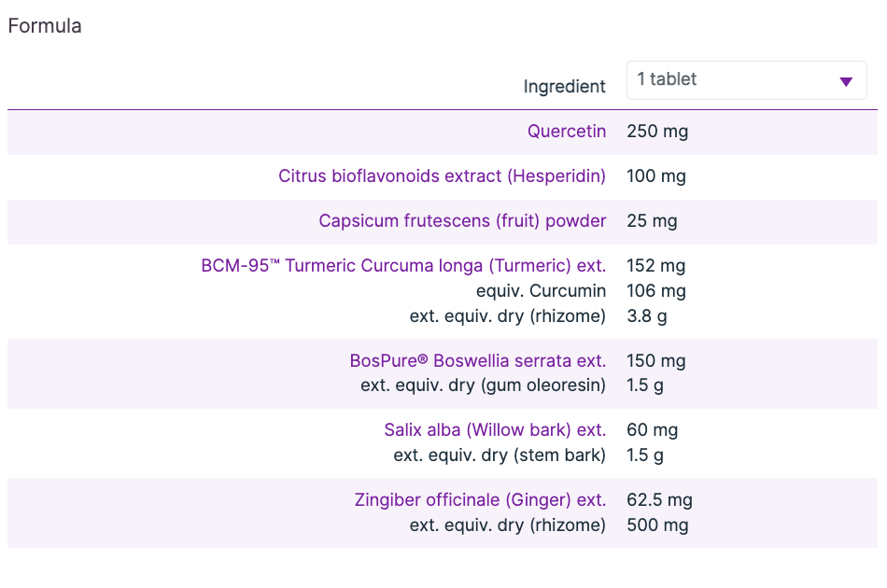
Task: Click the 500 mg ginger rhizome amount
Action: tap(657, 525)
